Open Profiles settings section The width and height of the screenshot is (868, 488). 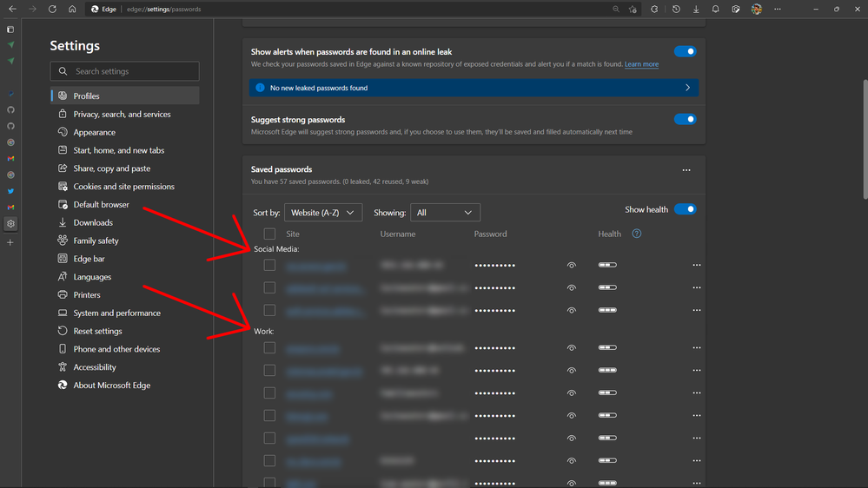(125, 96)
